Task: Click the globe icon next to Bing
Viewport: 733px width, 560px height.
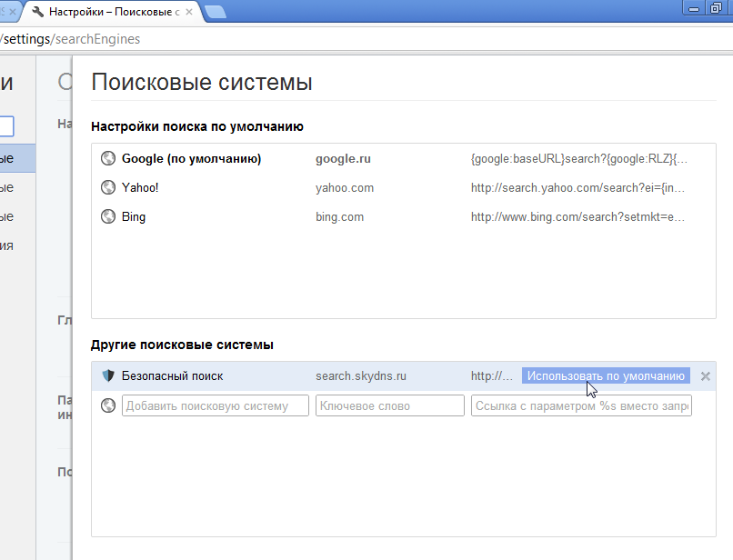Action: coord(108,216)
